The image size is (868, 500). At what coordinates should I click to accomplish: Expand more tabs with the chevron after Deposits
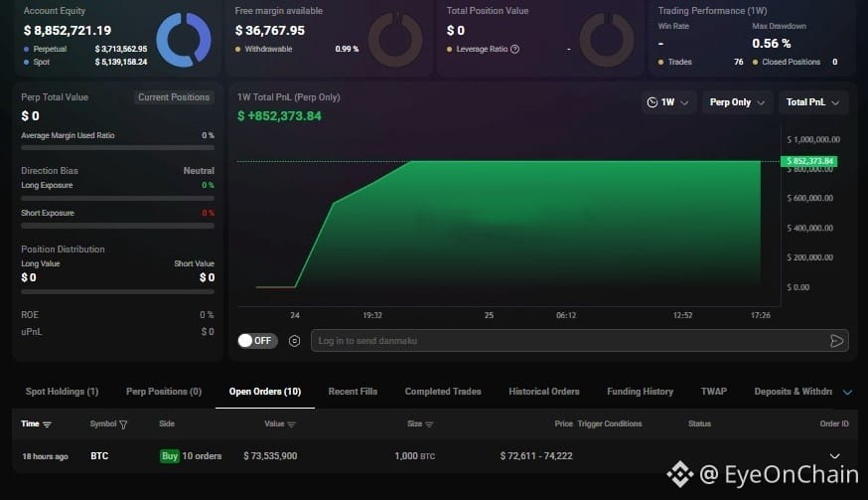[847, 393]
